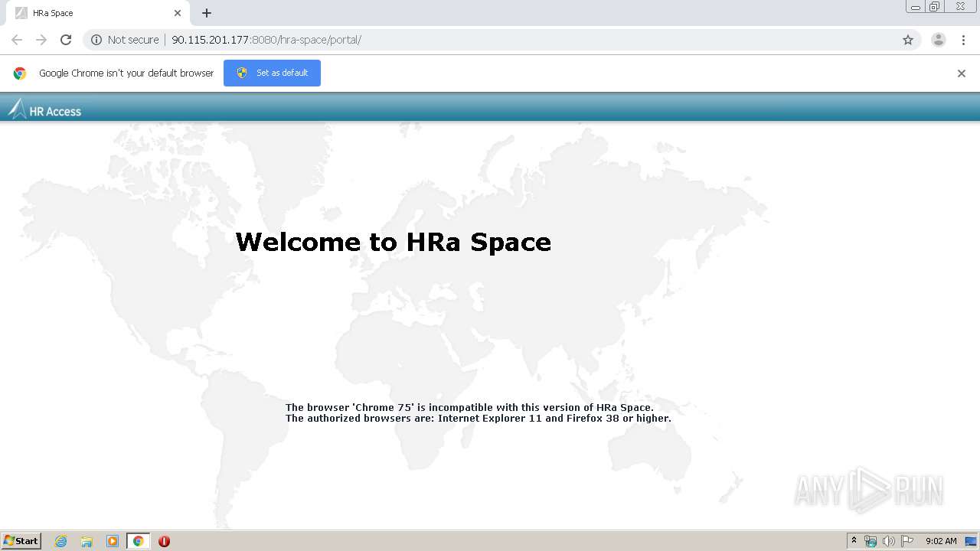Viewport: 980px width, 551px height.
Task: Click the authorized browsers line of text
Action: pos(479,419)
